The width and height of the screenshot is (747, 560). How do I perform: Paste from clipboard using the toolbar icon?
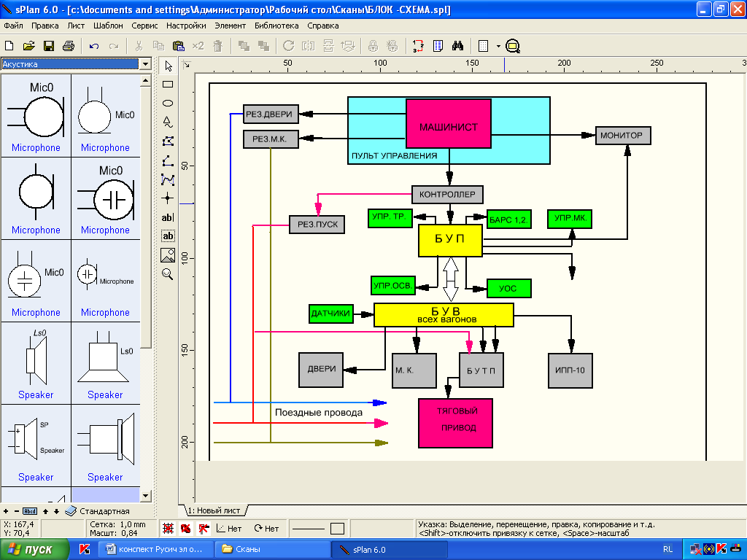coord(178,46)
